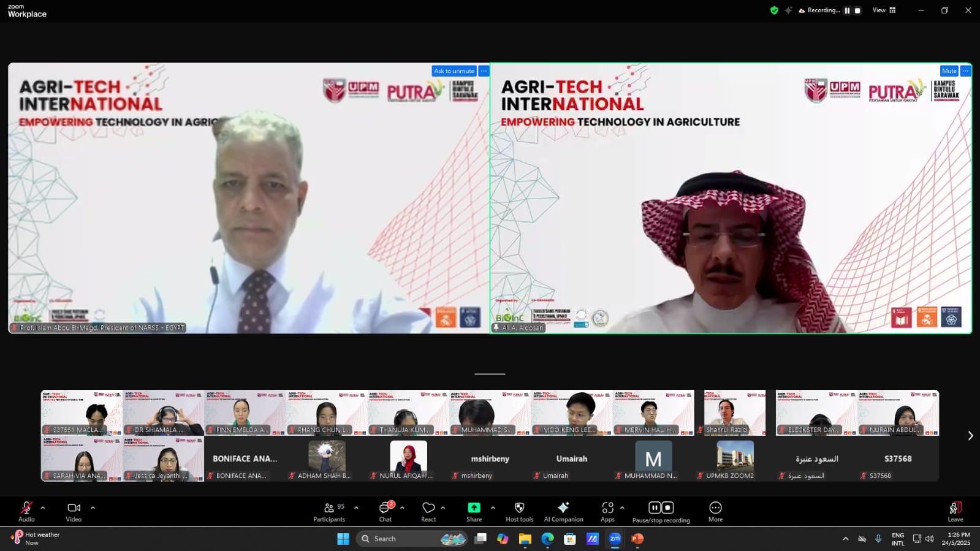Expand audio options chevron next to Audio
This screenshot has height=551, width=980.
[43, 507]
